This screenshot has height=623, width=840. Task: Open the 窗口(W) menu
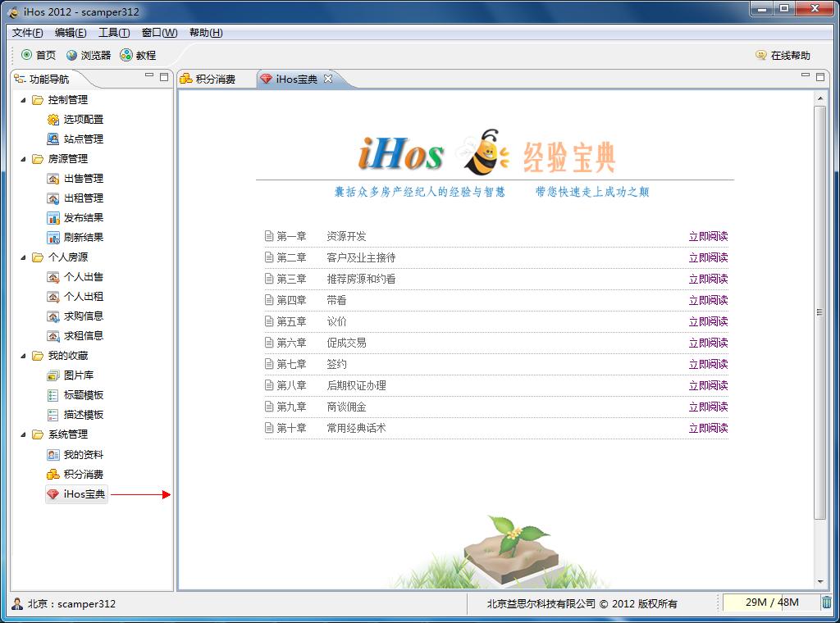[x=160, y=33]
